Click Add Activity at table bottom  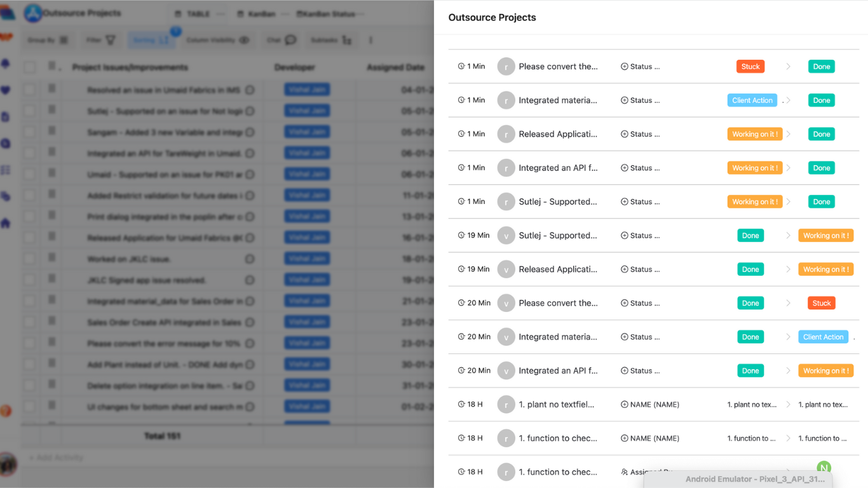point(56,457)
